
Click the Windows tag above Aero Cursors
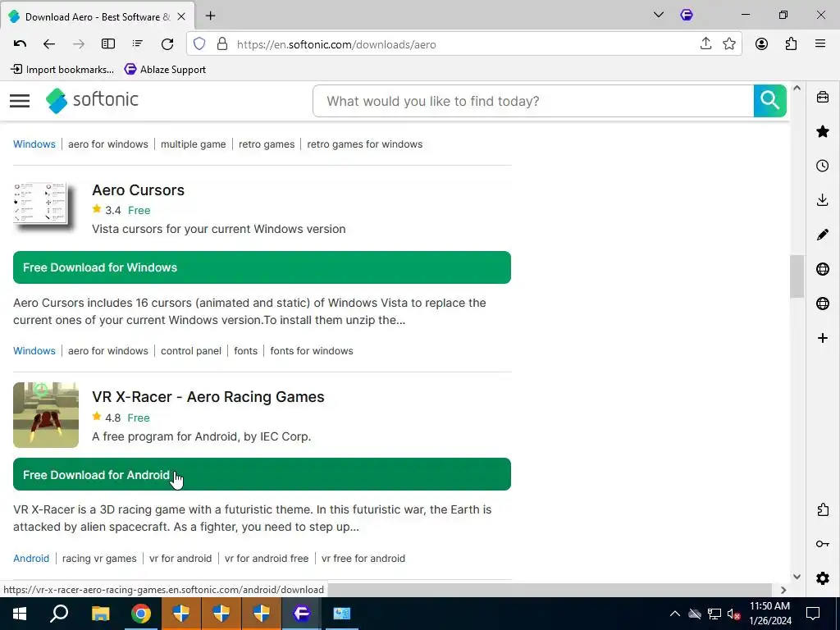(34, 144)
